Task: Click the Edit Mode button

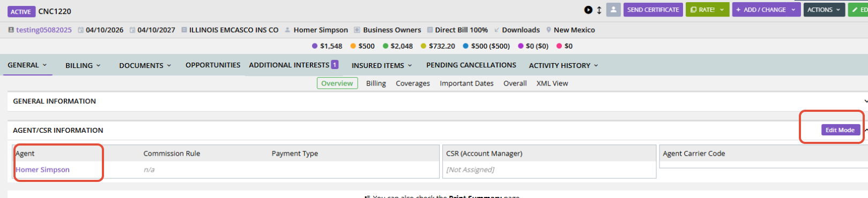Action: (840, 130)
